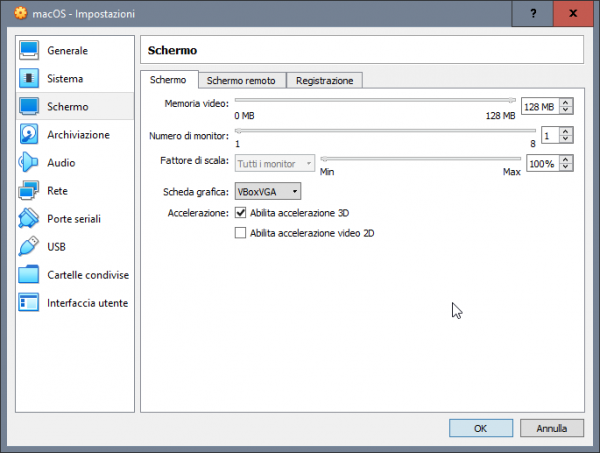Open the Generale settings icon

(x=29, y=50)
